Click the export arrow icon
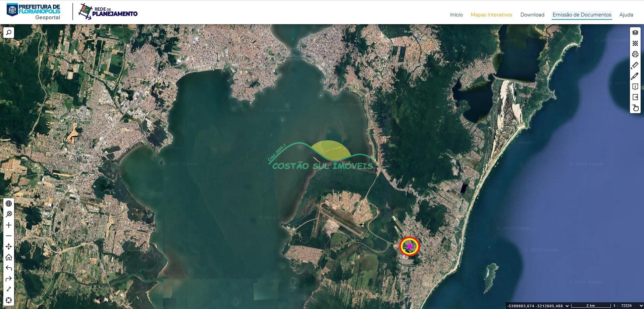The width and height of the screenshot is (644, 309). [635, 97]
